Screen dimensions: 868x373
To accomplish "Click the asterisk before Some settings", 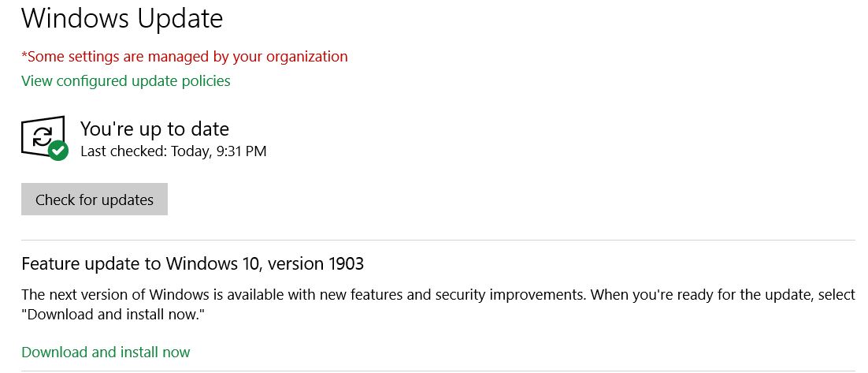I will pyautogui.click(x=24, y=54).
